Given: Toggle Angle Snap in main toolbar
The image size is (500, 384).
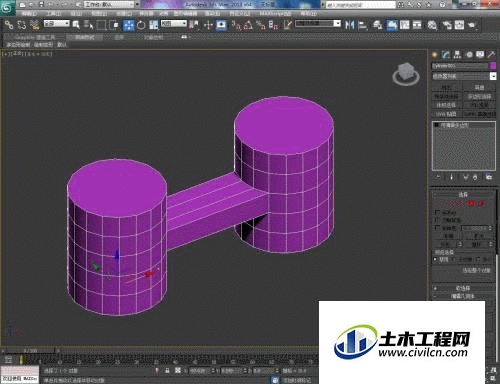Looking at the screenshot, I should tap(248, 25).
